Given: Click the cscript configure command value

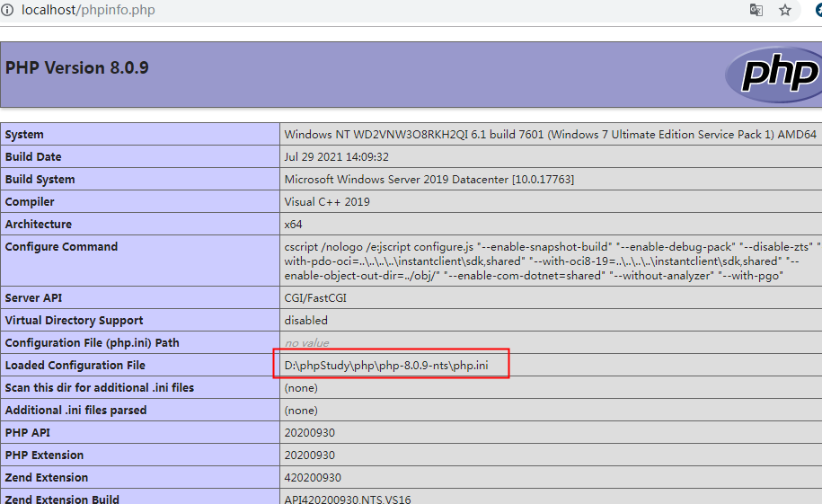Looking at the screenshot, I should pyautogui.click(x=552, y=261).
